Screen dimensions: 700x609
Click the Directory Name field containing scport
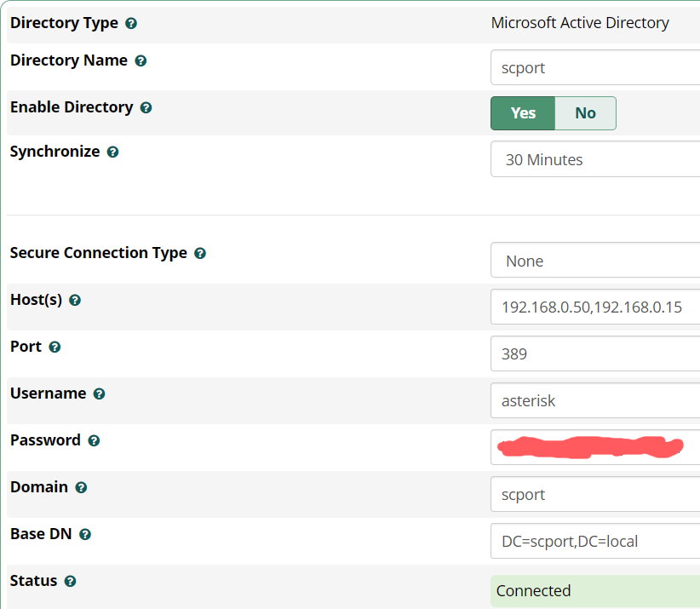click(595, 68)
